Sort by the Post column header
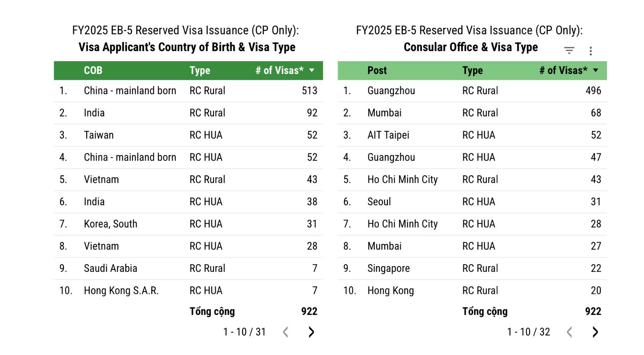 click(x=377, y=71)
